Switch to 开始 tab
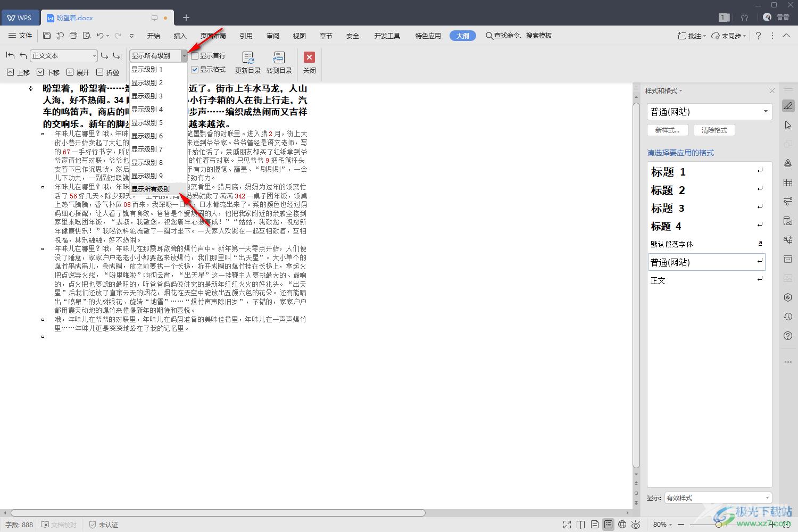This screenshot has height=532, width=798. click(x=154, y=36)
